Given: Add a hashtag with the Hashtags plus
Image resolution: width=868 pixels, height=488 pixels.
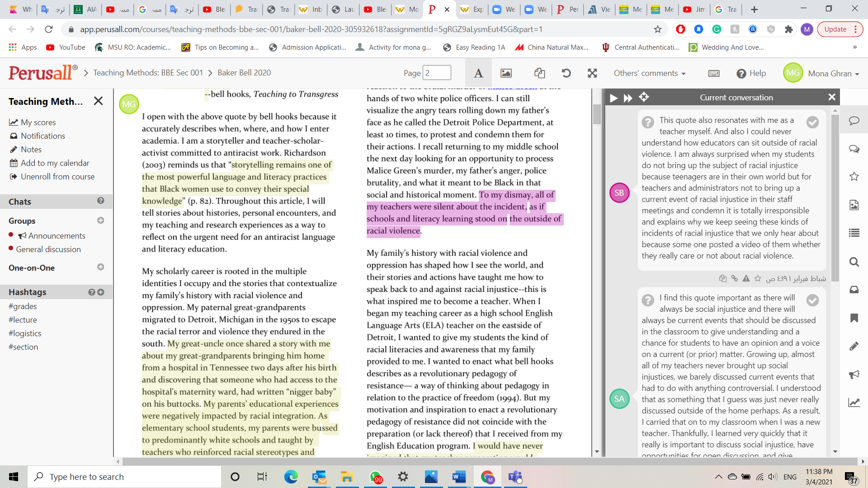Looking at the screenshot, I should click(101, 292).
